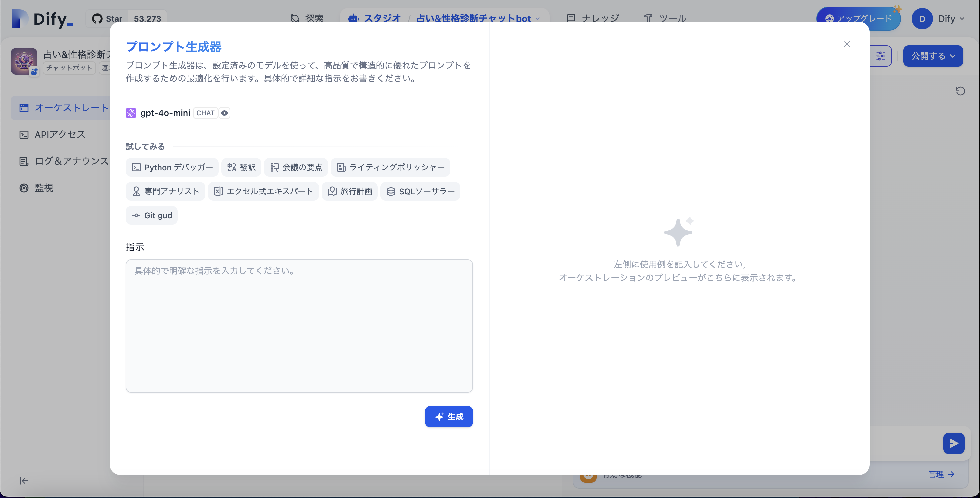This screenshot has width=980, height=498.
Task: Open model settings via the sliders icon
Action: pos(881,56)
